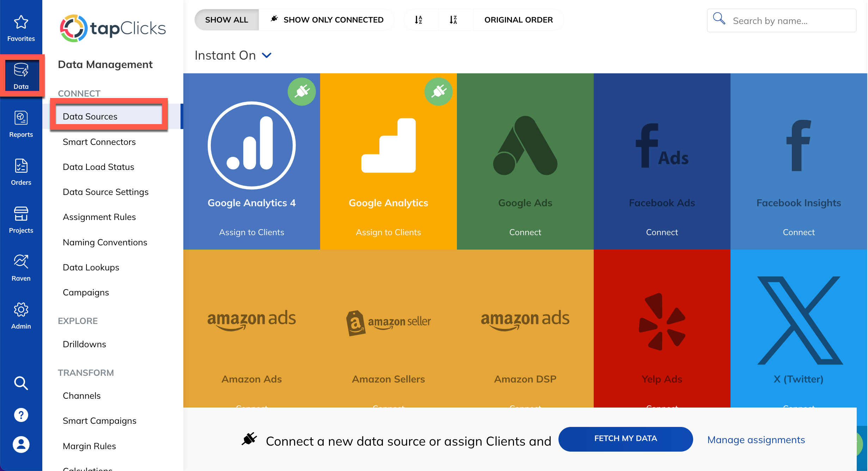Open Favorites star icon in sidebar
Image resolution: width=868 pixels, height=471 pixels.
click(x=21, y=22)
